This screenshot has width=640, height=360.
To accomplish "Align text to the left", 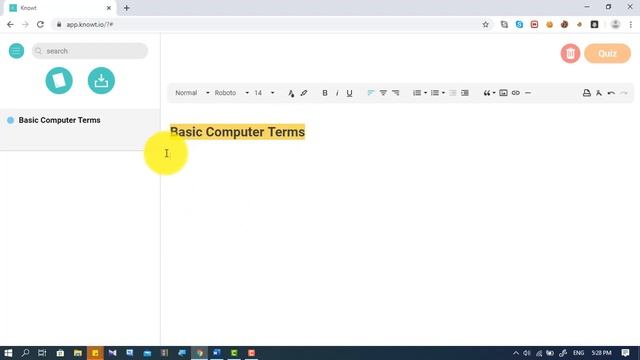I will point(371,93).
